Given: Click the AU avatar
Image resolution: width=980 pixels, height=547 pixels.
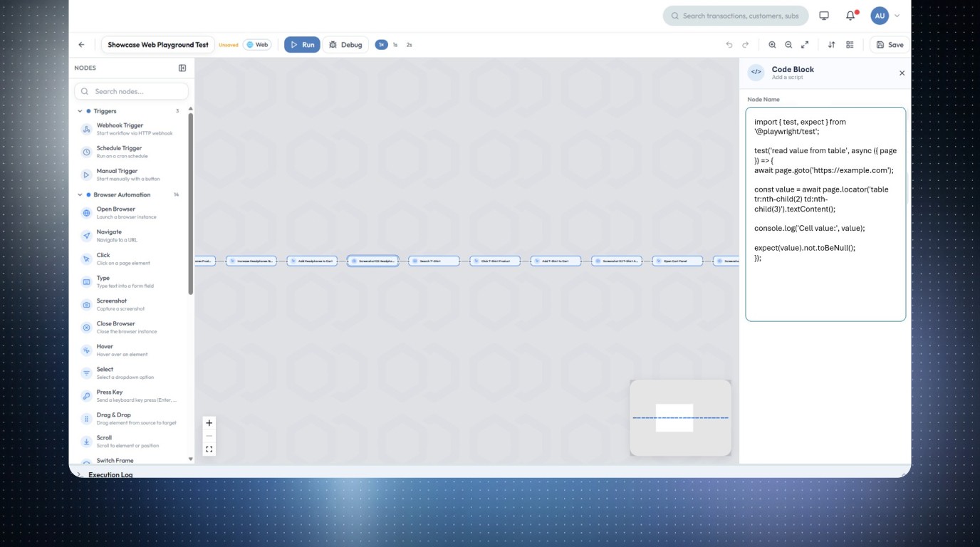Looking at the screenshot, I should pyautogui.click(x=880, y=16).
